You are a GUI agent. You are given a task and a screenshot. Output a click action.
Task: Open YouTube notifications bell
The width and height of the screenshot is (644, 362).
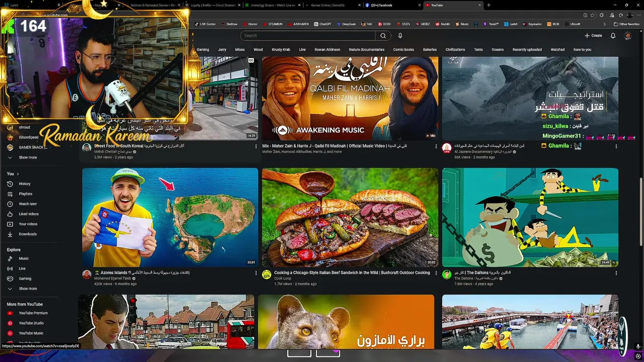click(x=613, y=36)
